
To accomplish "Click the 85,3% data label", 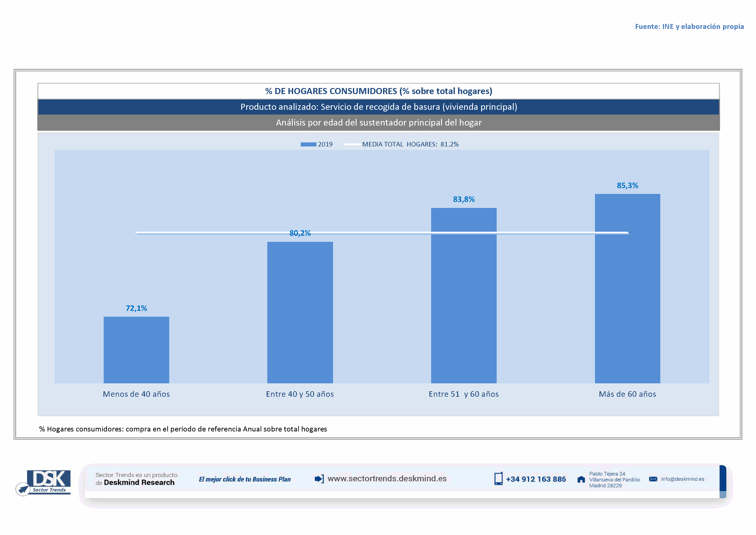I will click(627, 186).
